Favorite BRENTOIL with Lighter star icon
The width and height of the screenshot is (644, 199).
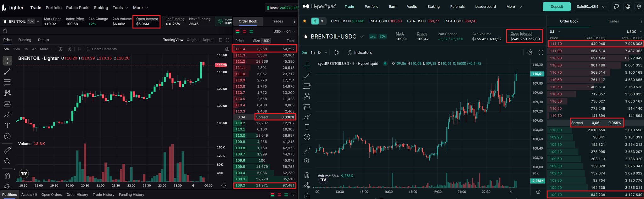(5, 31)
